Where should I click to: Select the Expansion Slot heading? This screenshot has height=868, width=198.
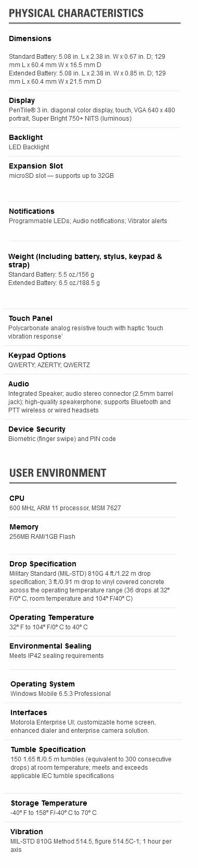pyautogui.click(x=36, y=166)
